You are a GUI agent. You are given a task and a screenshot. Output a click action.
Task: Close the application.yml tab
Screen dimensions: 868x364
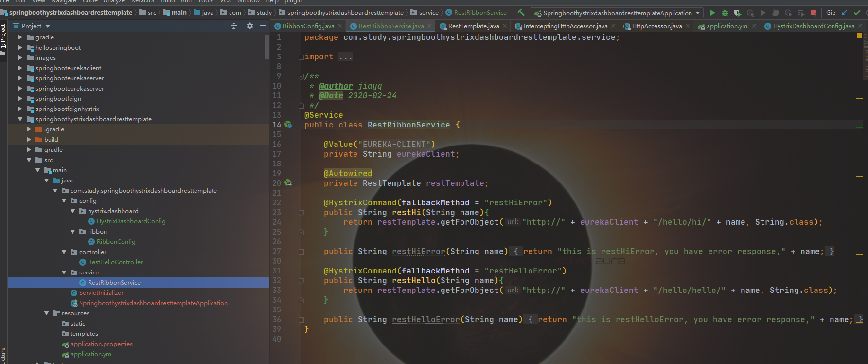754,26
